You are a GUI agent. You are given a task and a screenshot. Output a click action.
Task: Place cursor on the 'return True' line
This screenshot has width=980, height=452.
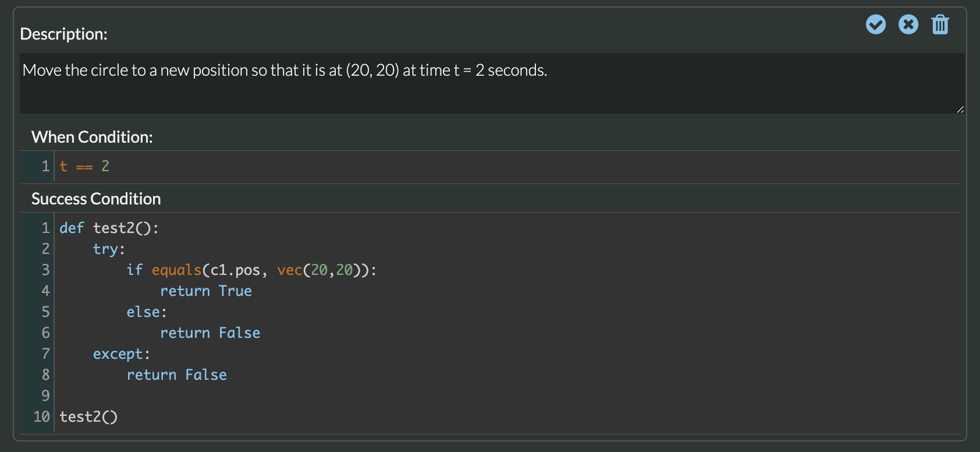tap(206, 291)
